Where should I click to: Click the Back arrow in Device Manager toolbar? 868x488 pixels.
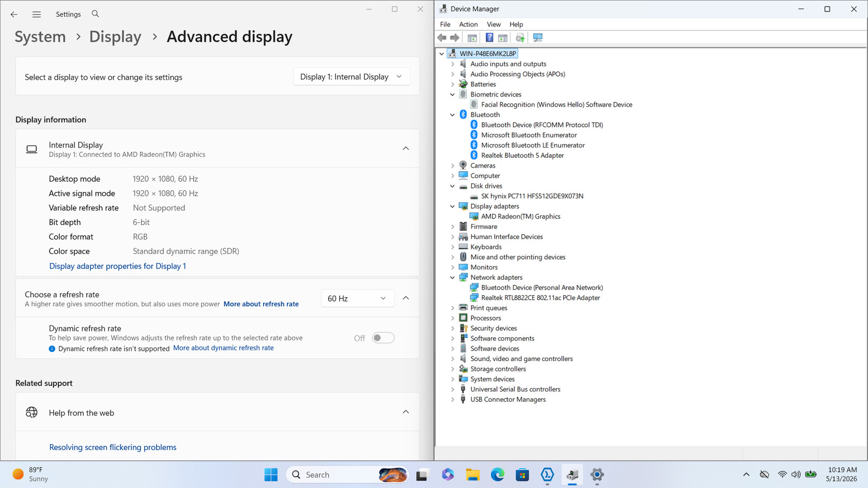442,37
